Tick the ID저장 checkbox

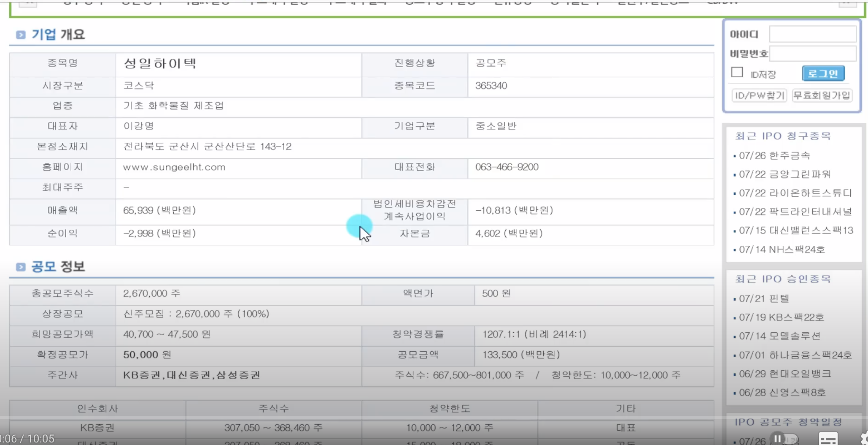[x=737, y=73]
